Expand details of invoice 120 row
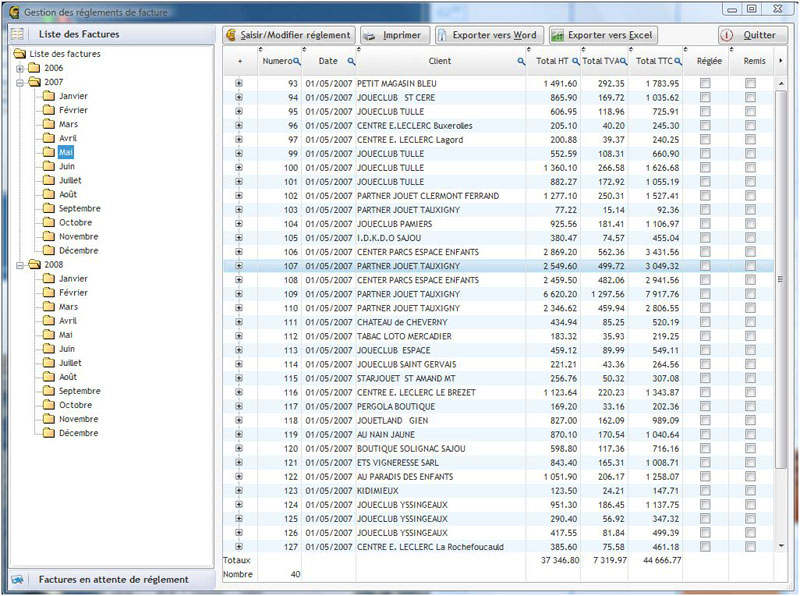Screen dimensions: 800x596 [x=239, y=448]
